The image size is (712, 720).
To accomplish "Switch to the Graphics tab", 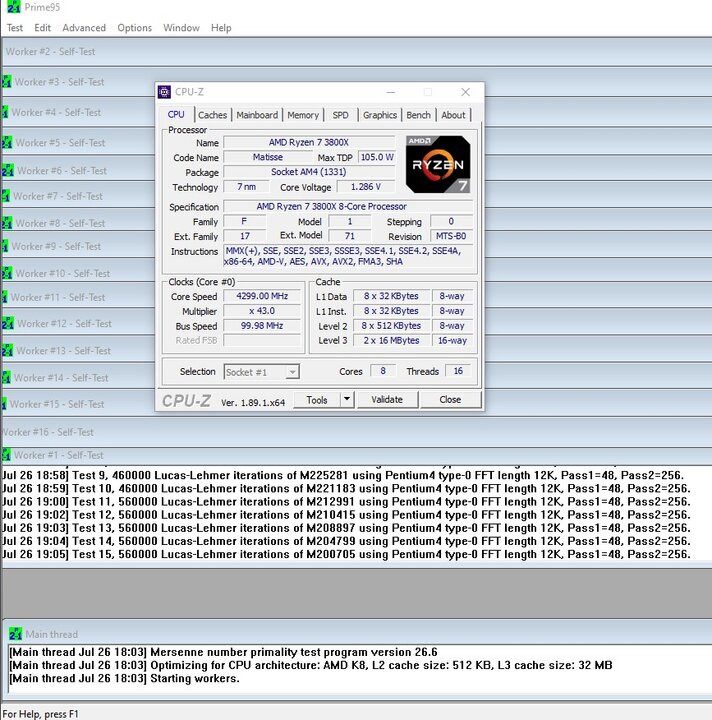I will click(x=380, y=115).
